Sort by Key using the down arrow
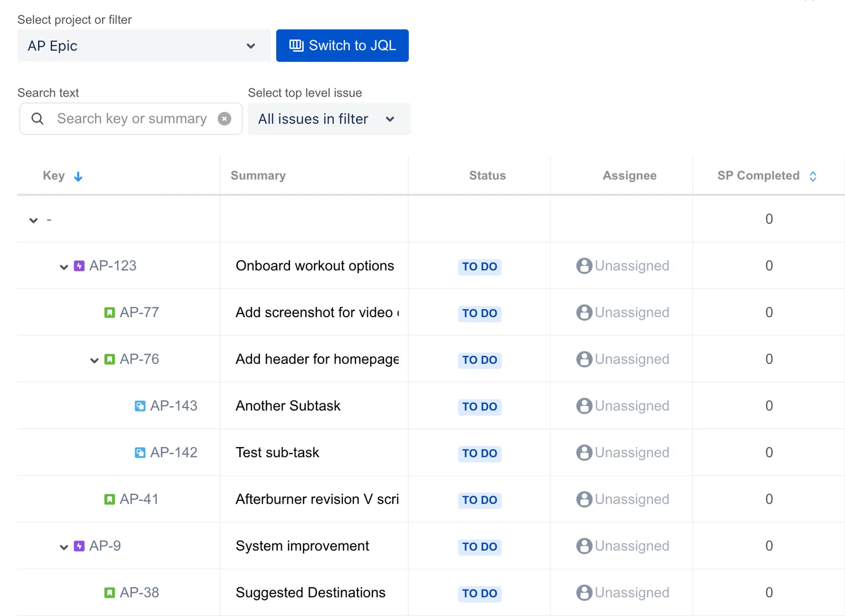Screen dimensions: 845x616 [78, 176]
